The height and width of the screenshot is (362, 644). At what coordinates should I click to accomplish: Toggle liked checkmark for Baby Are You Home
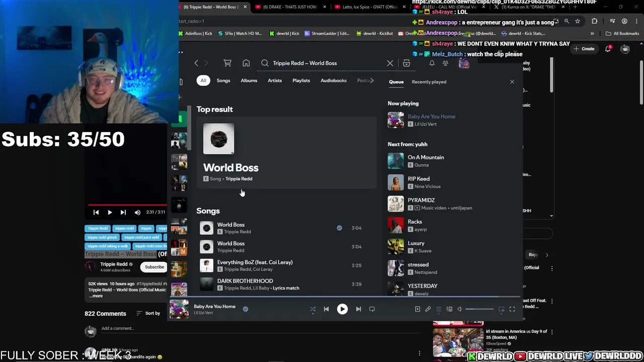click(246, 309)
